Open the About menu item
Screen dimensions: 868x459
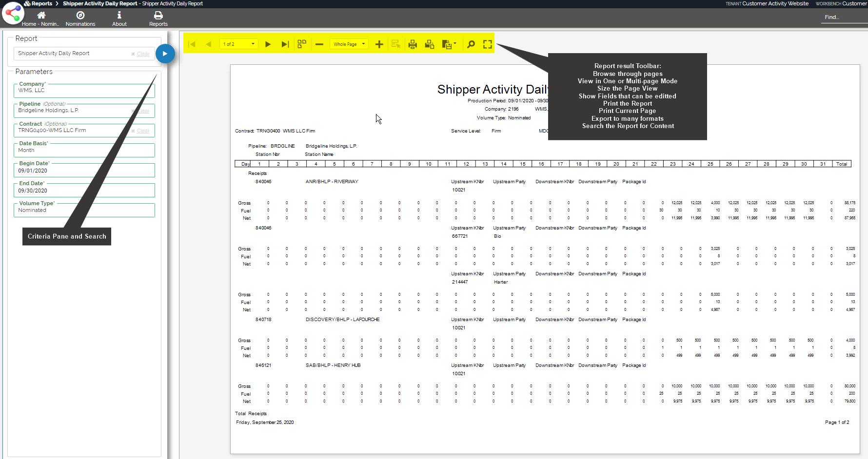(x=119, y=19)
